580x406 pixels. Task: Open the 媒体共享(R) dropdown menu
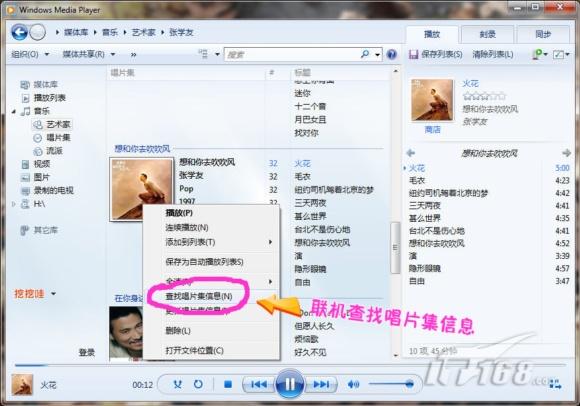click(89, 54)
